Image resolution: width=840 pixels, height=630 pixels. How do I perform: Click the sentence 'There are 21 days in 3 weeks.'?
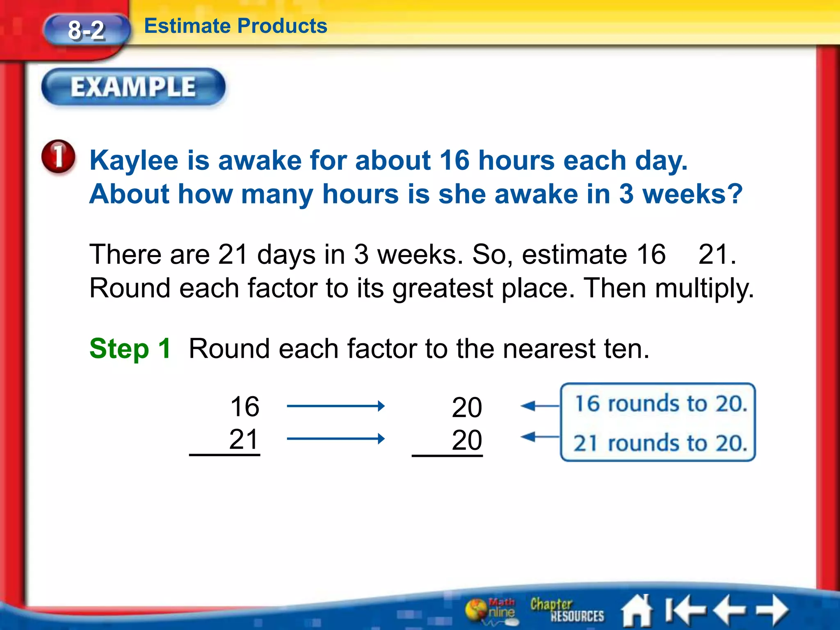click(x=276, y=254)
